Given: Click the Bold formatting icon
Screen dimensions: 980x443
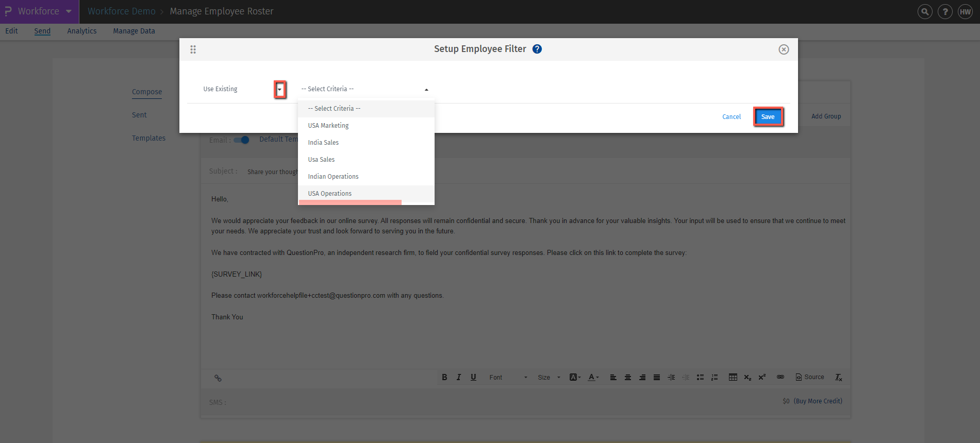Looking at the screenshot, I should pos(444,377).
